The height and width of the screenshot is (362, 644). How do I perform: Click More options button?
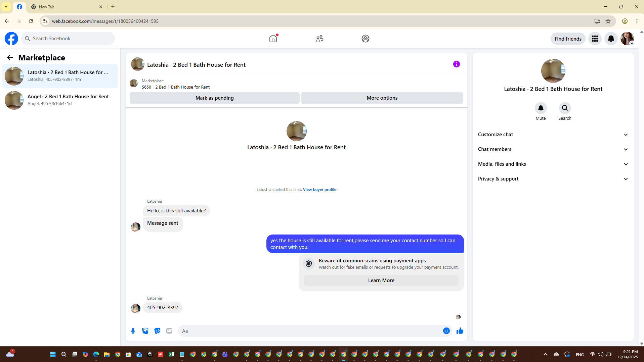click(382, 98)
